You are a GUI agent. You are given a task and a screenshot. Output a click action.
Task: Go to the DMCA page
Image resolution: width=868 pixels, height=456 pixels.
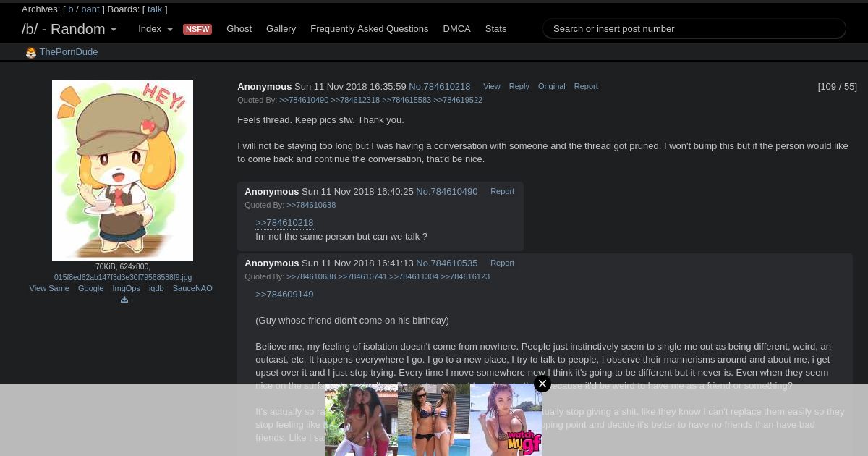pyautogui.click(x=456, y=29)
